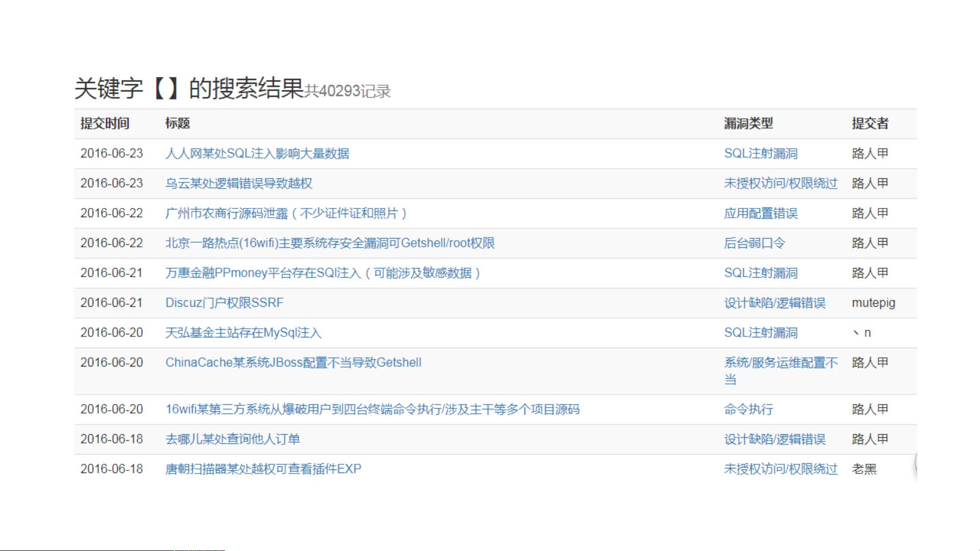Click the 系统/服务运维配置不当 vulnerability type
980x551 pixels.
pyautogui.click(x=781, y=371)
